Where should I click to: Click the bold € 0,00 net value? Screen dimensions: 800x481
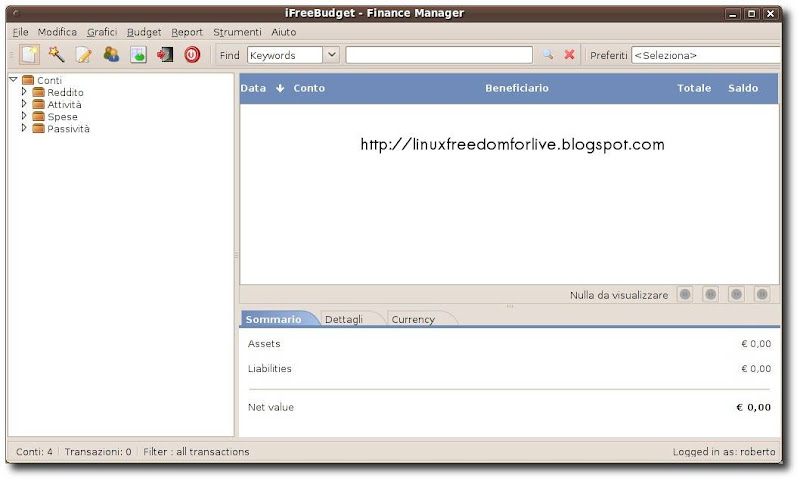[x=754, y=407]
